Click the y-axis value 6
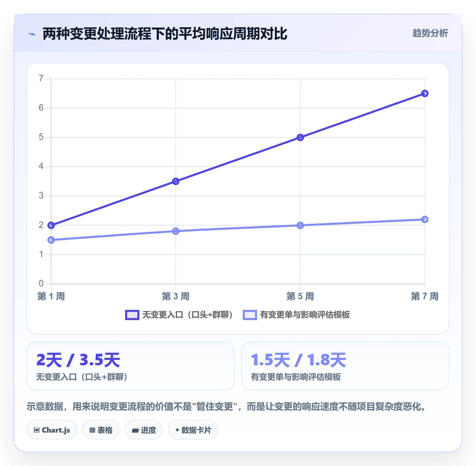Viewport: 476px width, 466px height. pyautogui.click(x=41, y=108)
